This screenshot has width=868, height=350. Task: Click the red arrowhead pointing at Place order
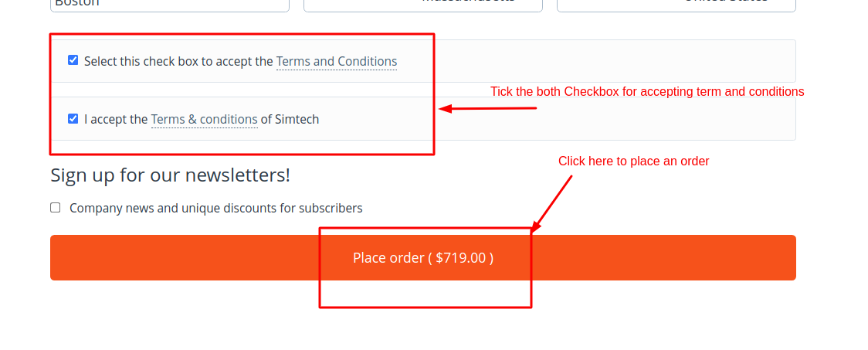pos(535,227)
